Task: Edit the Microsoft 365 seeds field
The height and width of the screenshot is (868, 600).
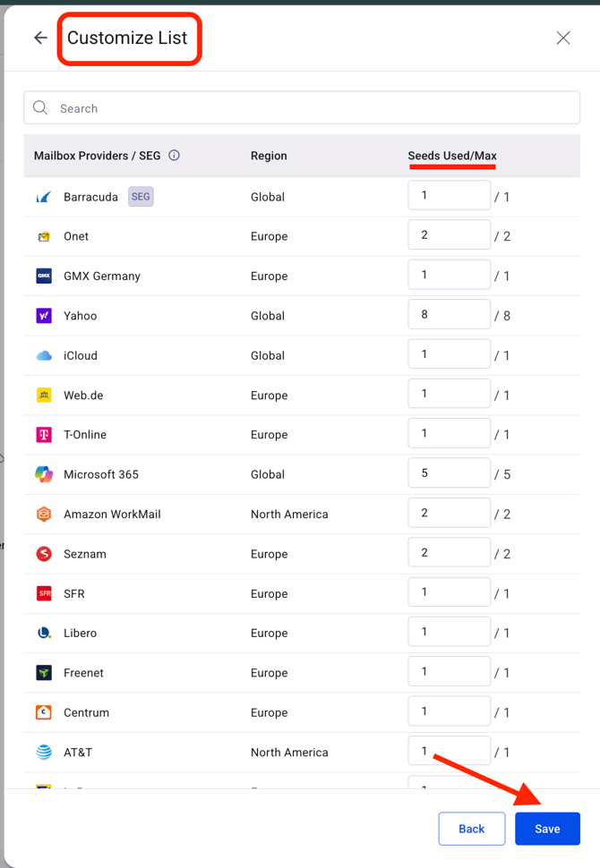Action: 449,473
